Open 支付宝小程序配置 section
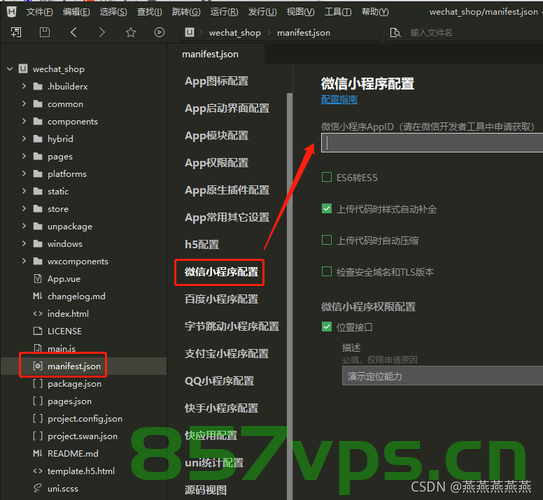This screenshot has height=500, width=543. coord(226,354)
